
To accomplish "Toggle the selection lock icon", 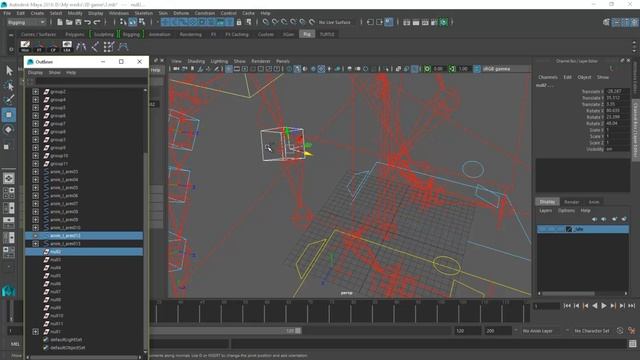I will click(239, 22).
